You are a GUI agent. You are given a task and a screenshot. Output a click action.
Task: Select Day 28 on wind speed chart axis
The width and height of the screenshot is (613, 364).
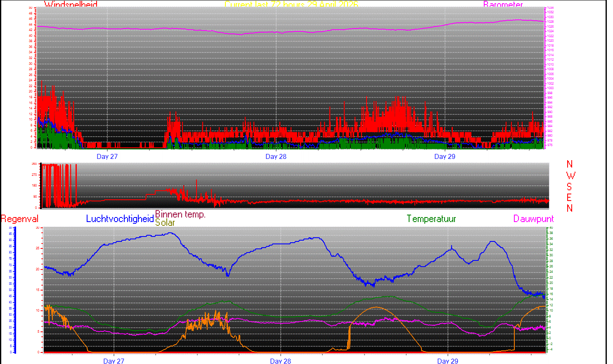click(x=276, y=156)
